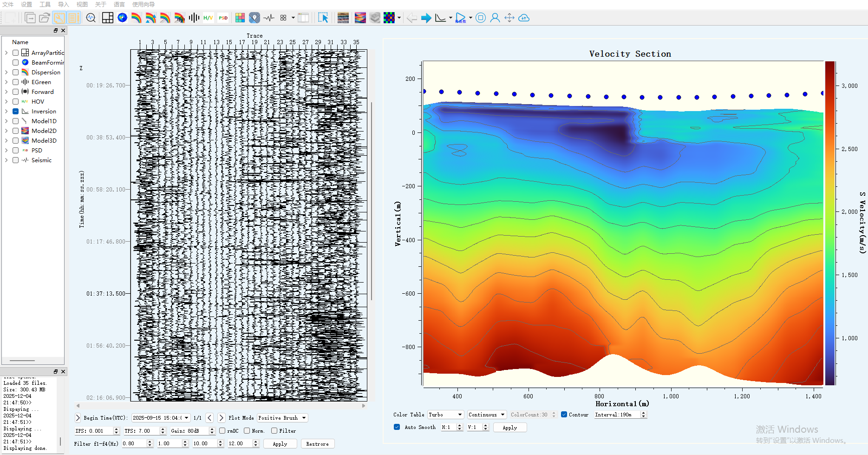Click the S Velocity color bar
The image size is (868, 455).
tap(830, 223)
